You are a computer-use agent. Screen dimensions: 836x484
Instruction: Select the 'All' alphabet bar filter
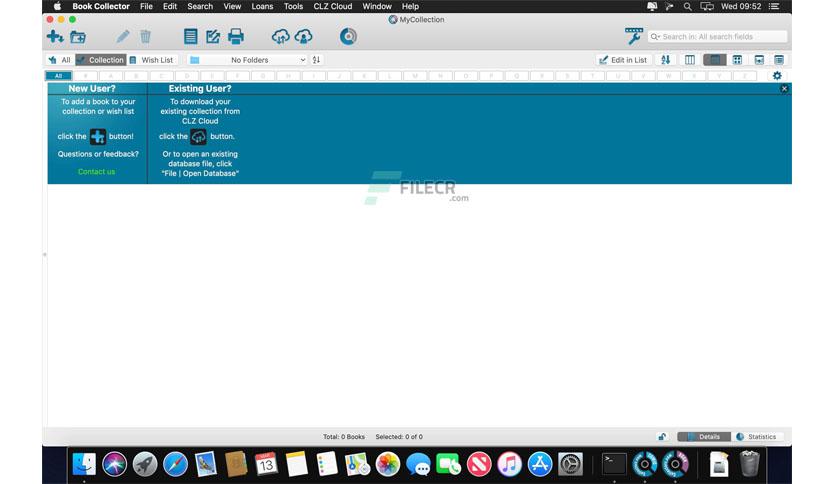58,76
